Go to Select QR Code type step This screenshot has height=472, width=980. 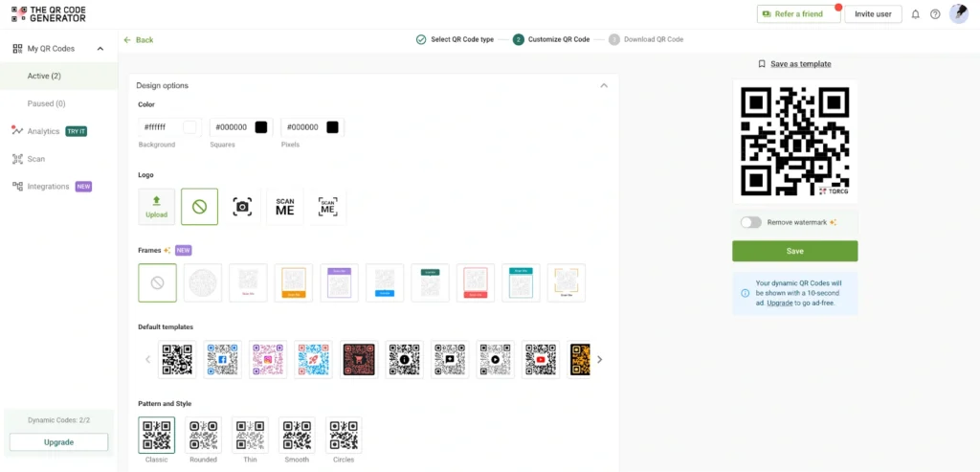coord(455,39)
